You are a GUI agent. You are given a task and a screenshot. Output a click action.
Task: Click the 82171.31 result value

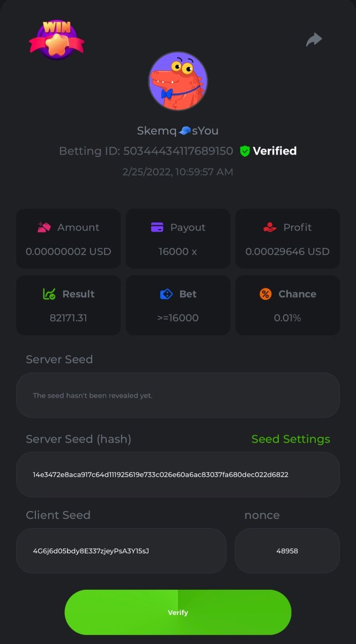[68, 318]
